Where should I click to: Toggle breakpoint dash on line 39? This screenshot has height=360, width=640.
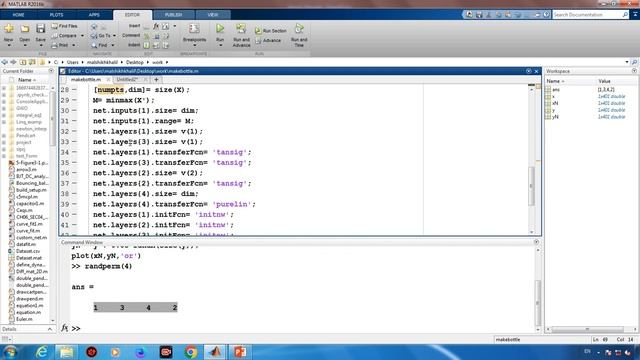click(x=74, y=204)
